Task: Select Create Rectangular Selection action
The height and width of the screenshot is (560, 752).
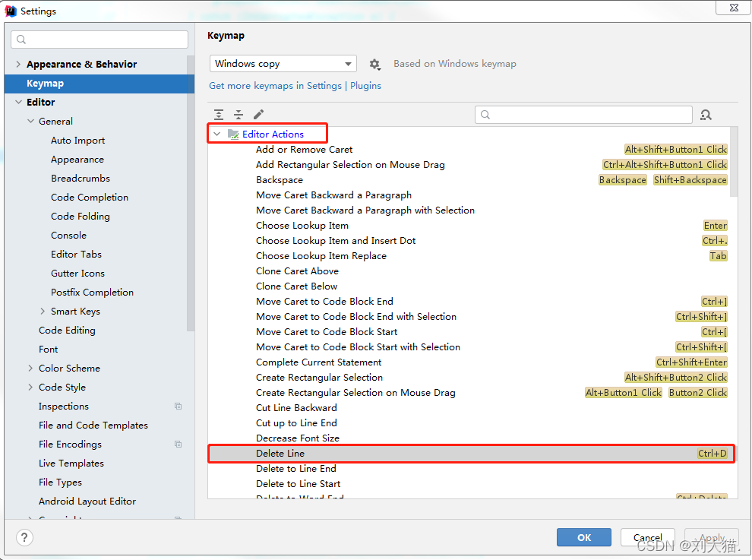Action: click(x=472, y=378)
